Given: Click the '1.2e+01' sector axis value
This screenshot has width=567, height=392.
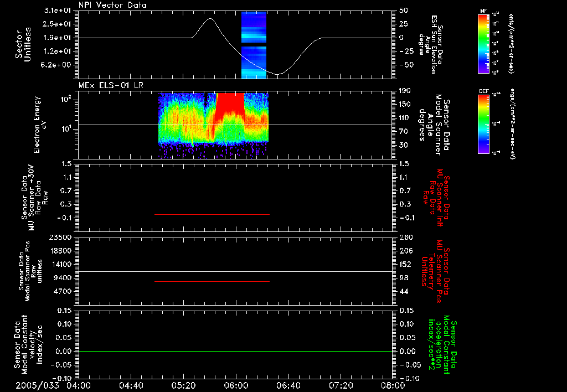Looking at the screenshot, I should click(x=58, y=51).
